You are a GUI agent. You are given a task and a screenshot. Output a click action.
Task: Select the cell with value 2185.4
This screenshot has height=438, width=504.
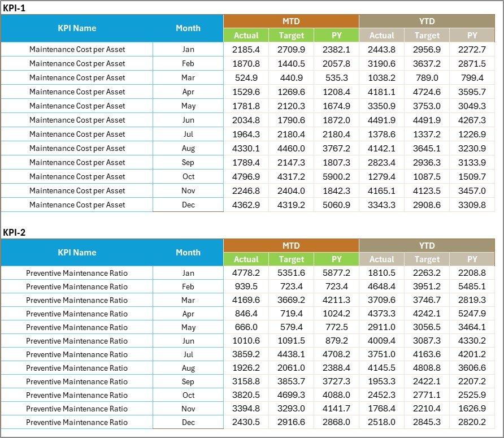(x=246, y=50)
